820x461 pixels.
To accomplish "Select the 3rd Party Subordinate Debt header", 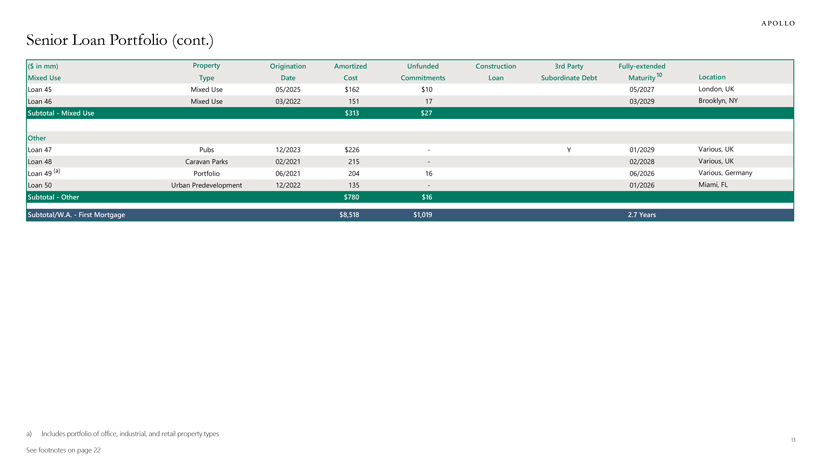I will pos(568,71).
